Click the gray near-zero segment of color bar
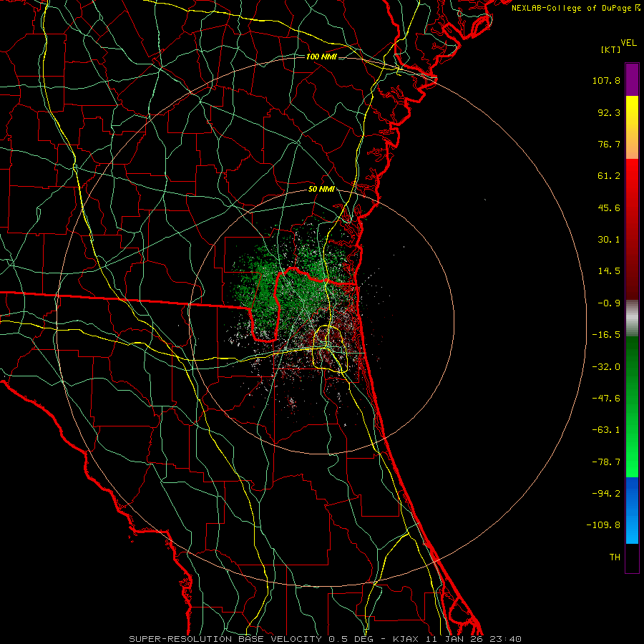Screen dimensions: 644x644 click(632, 318)
